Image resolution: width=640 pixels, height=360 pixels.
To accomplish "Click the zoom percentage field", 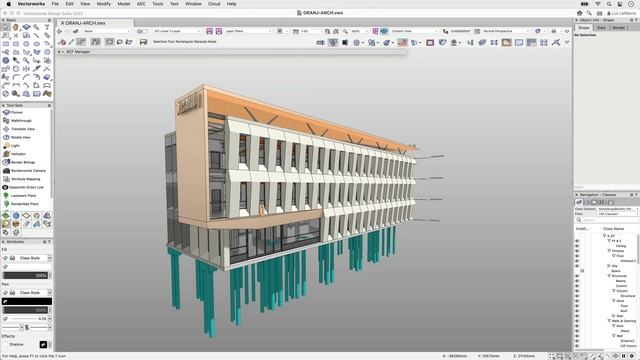I will click(x=359, y=31).
